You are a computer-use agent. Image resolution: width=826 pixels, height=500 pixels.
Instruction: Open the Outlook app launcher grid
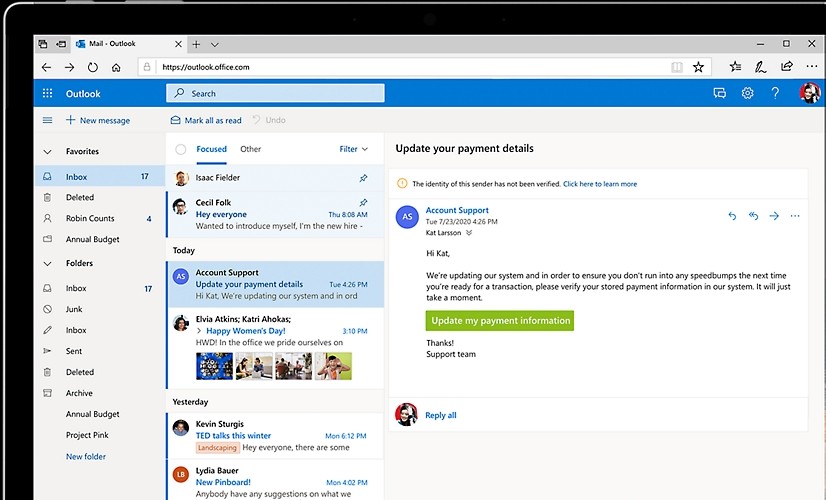coord(47,93)
